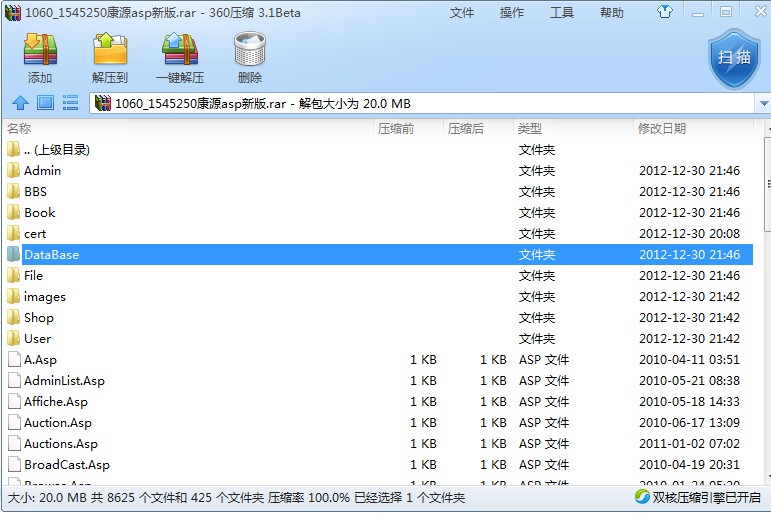Click ASP 文件 type of AdminList.Asp
Screen dimensions: 771x530
[544, 381]
